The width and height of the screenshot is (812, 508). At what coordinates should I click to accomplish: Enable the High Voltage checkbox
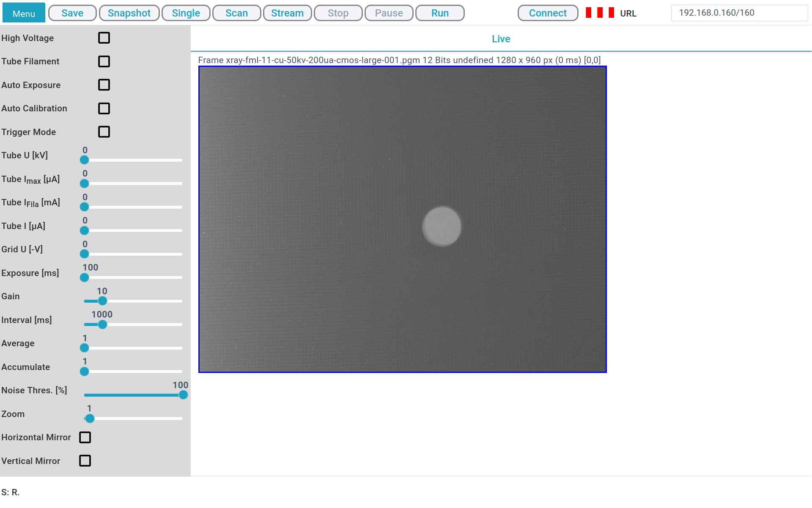pos(104,38)
